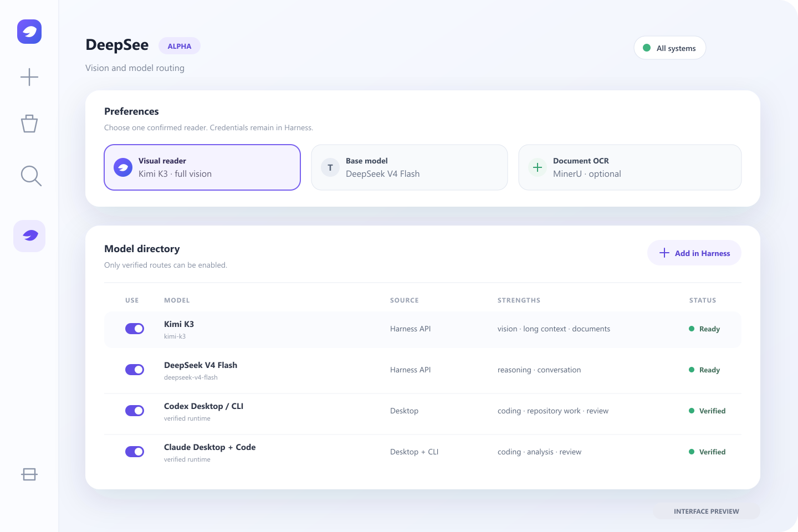Viewport: 798px width, 532px height.
Task: Turn off the Claude Desktop + Code switch
Action: [135, 452]
